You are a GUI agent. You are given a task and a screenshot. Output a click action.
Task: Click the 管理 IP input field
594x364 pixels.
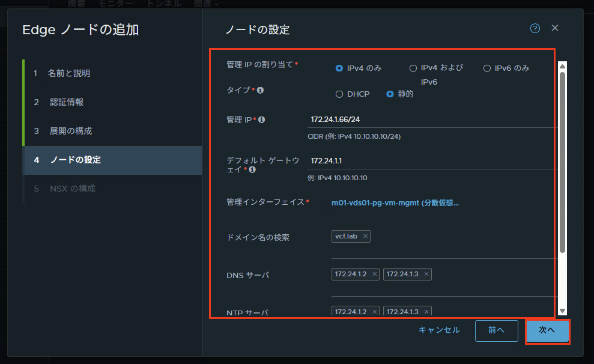pos(432,120)
